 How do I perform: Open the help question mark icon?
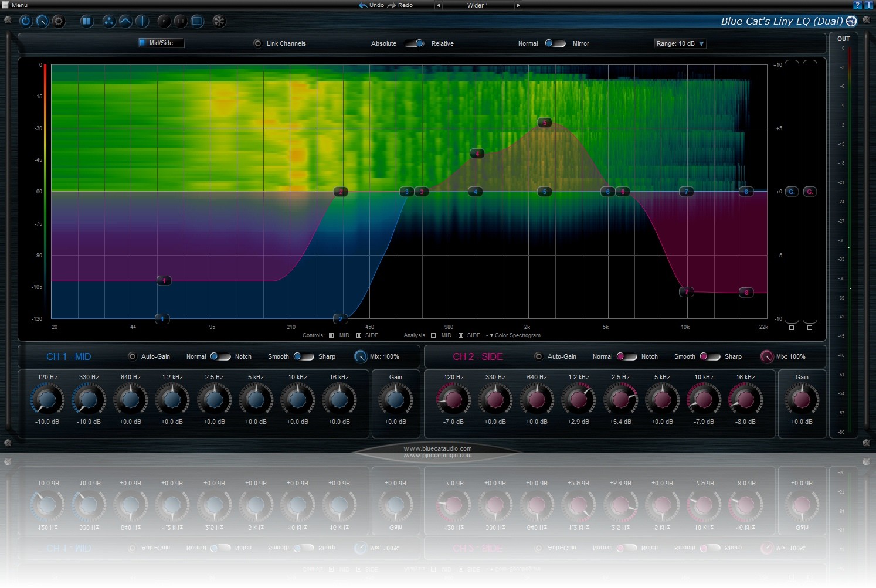coord(857,5)
